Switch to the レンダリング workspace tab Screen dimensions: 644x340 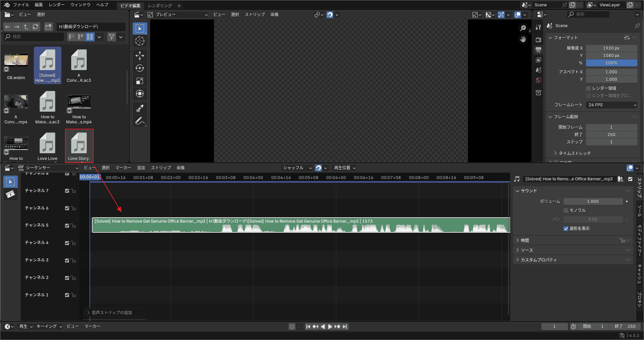(160, 6)
